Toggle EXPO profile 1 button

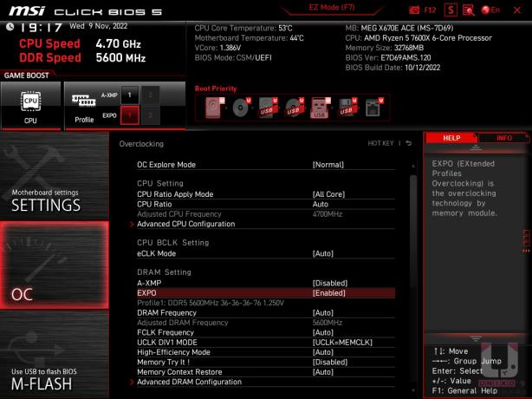point(129,115)
